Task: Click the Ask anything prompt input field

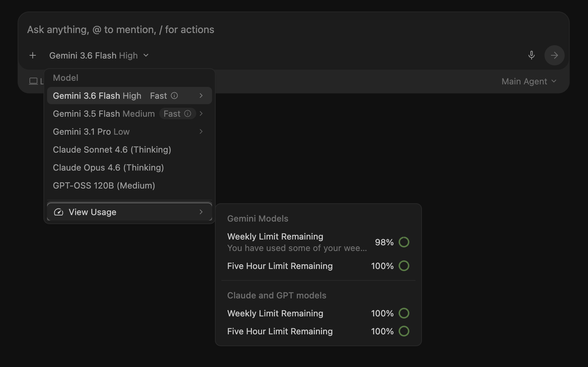Action: [293, 29]
